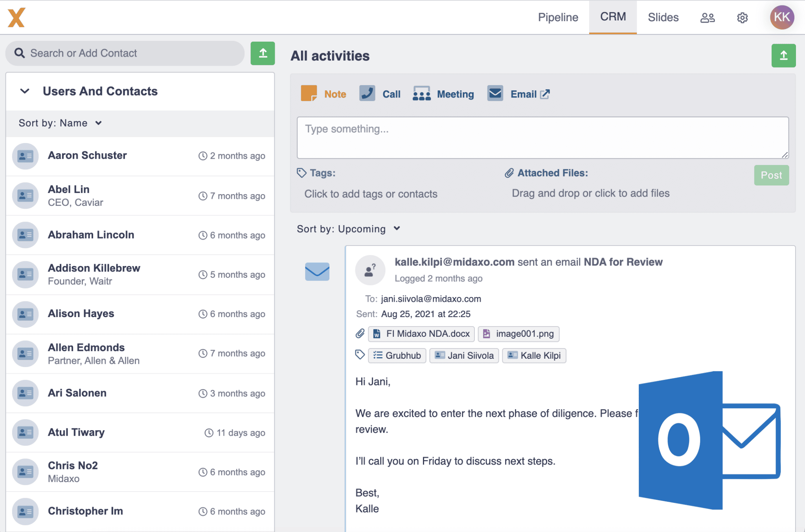Click 'Aug 25, 2021 at 22:25' sent date

tap(426, 314)
